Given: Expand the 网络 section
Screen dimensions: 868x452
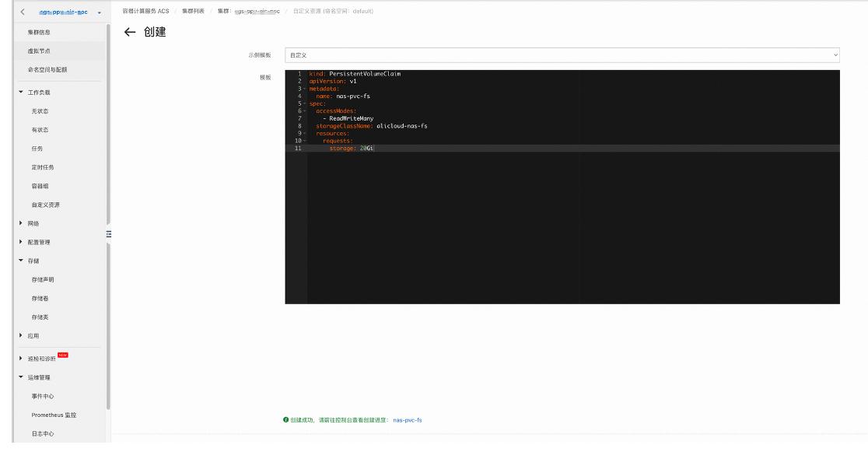Looking at the screenshot, I should click(x=21, y=223).
